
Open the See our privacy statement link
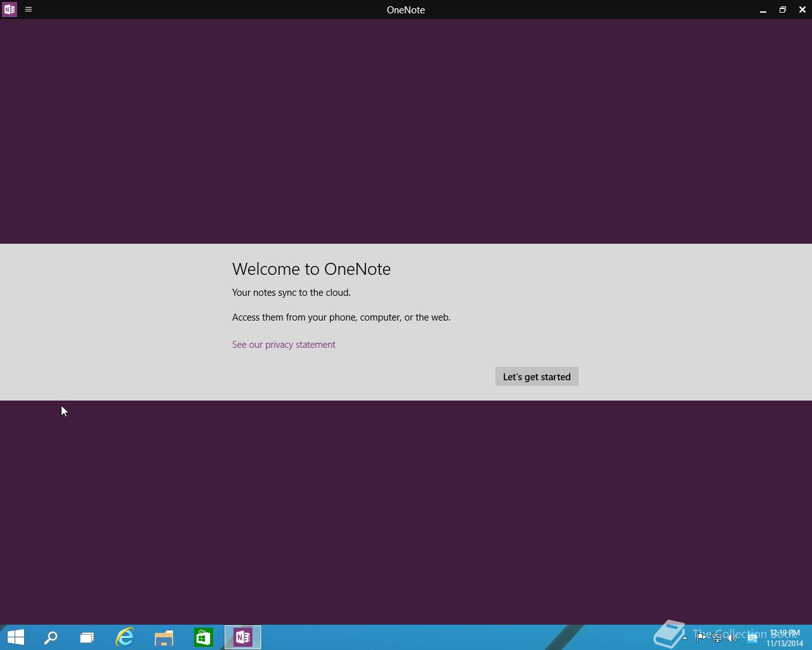coord(284,345)
